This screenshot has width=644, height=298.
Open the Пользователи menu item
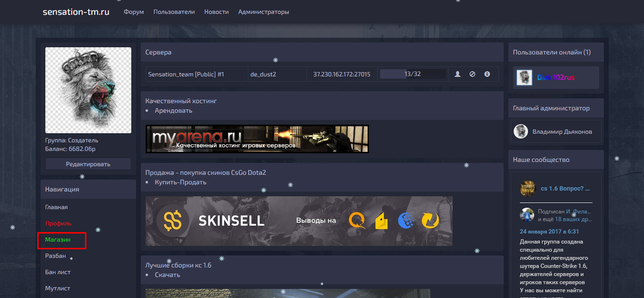coord(174,12)
